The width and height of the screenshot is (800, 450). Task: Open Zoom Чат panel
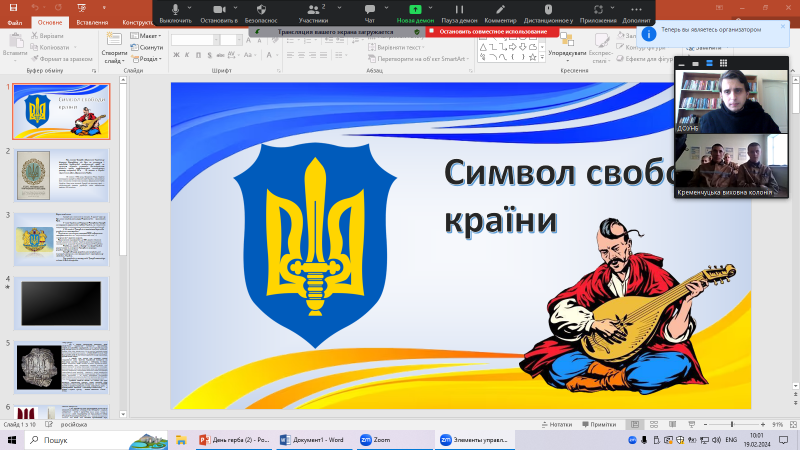pyautogui.click(x=370, y=13)
